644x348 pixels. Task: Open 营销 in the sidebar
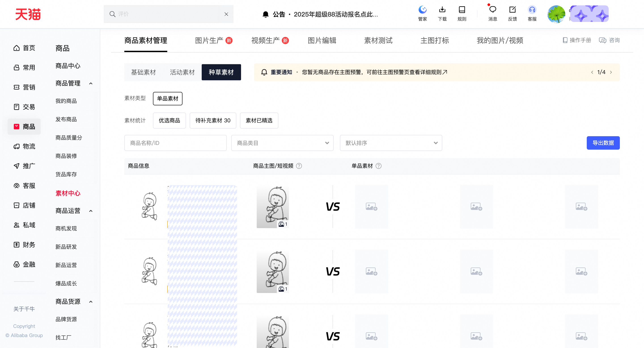click(x=24, y=87)
